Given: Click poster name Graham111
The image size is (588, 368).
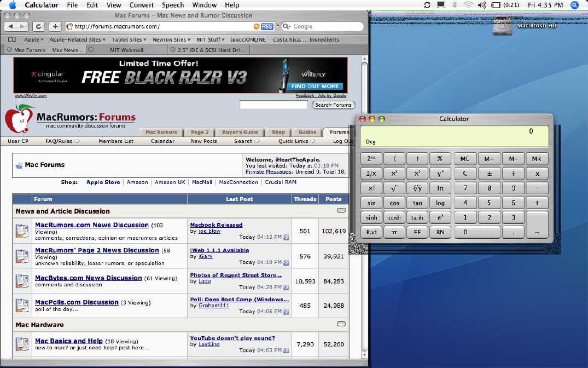Looking at the screenshot, I should 214,306.
